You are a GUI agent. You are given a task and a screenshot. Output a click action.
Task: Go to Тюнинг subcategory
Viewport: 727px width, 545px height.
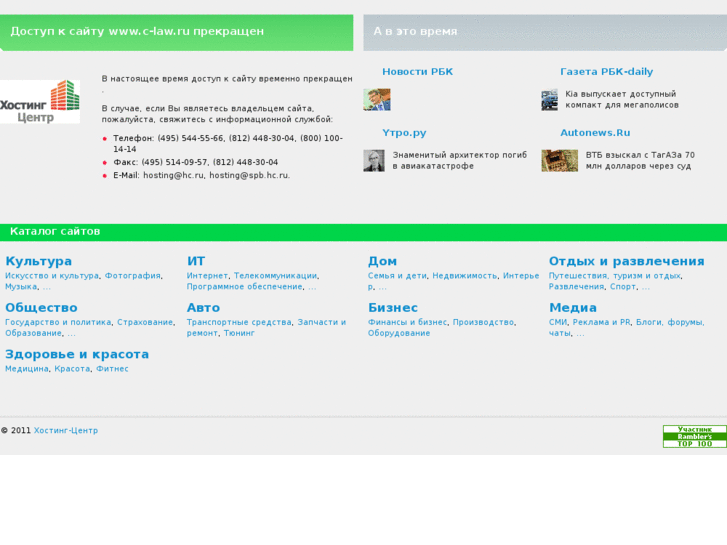click(x=239, y=333)
